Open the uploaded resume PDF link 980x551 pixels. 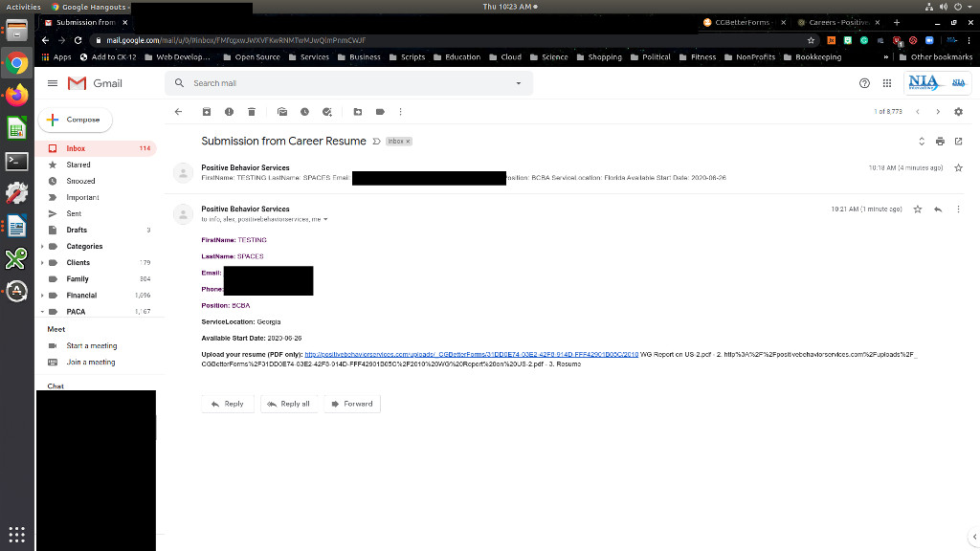click(471, 354)
